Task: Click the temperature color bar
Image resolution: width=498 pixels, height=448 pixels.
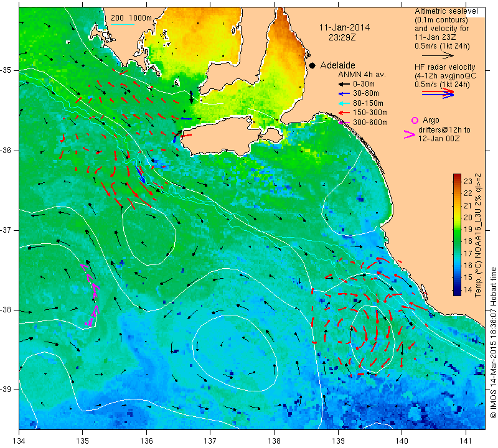Action: tap(457, 235)
